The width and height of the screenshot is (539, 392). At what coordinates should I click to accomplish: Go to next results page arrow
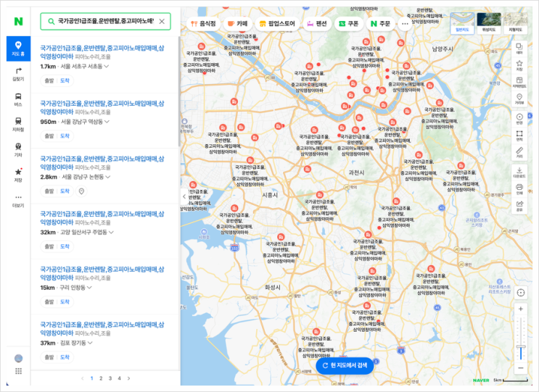tap(128, 378)
